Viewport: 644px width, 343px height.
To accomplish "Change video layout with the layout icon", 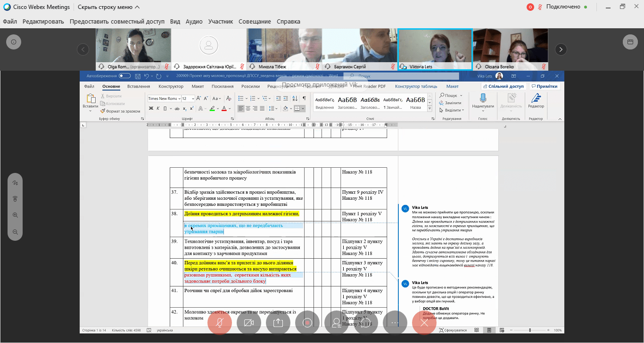I will point(630,41).
